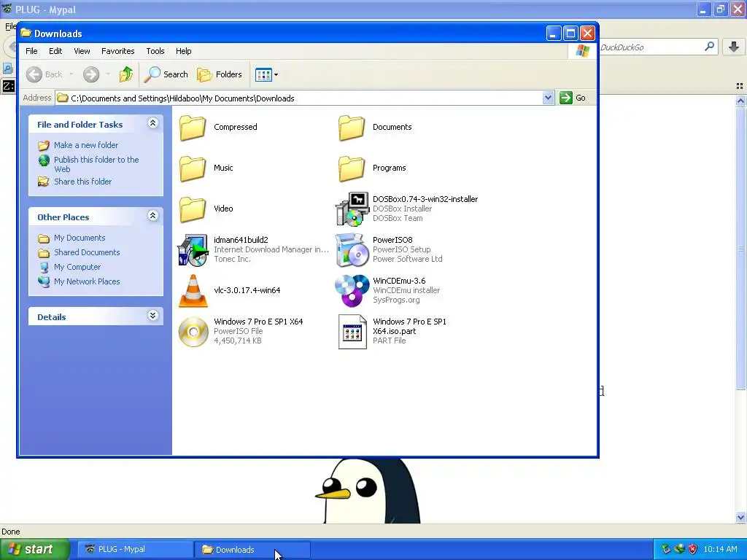Image resolution: width=747 pixels, height=560 pixels.
Task: Select the WinCDEmu-3.6 installer icon
Action: point(352,291)
